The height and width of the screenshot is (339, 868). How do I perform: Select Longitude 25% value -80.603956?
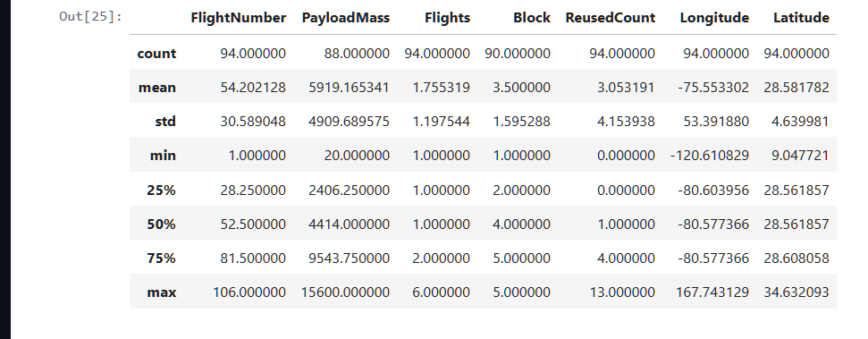click(713, 190)
